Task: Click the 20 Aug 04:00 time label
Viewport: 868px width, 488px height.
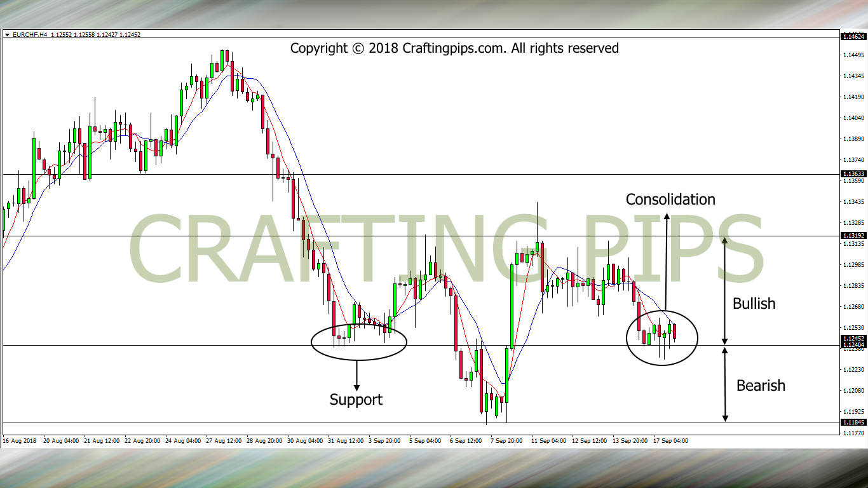Action: point(60,440)
